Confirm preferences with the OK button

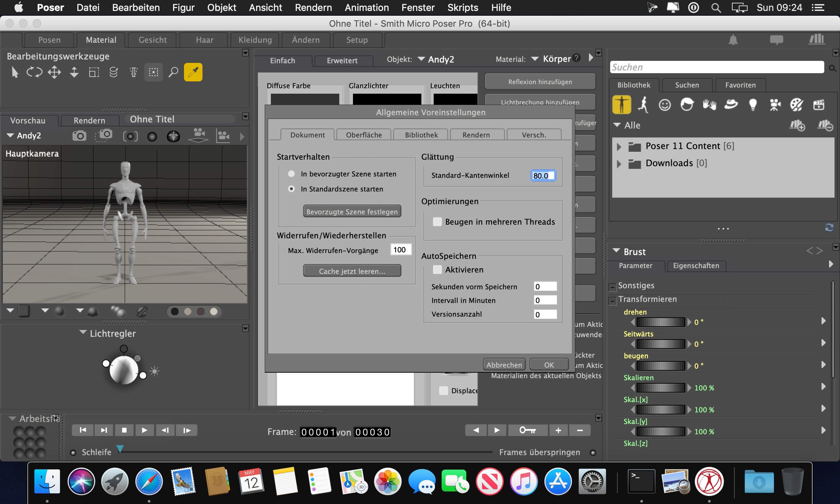tap(549, 364)
